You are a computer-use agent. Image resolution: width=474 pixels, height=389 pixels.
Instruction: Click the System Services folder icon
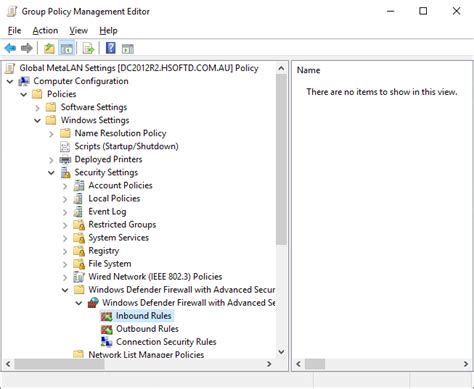[x=79, y=238]
